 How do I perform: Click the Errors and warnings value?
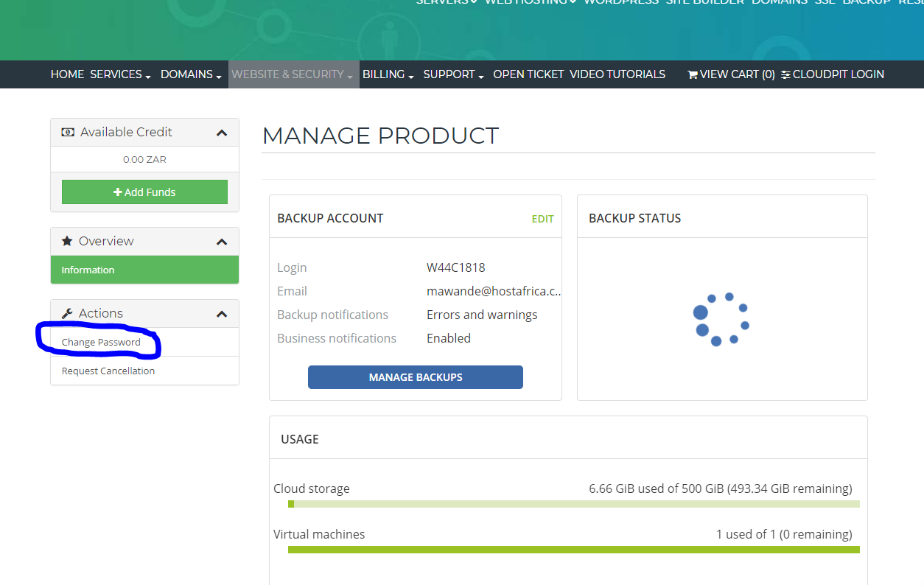tap(482, 315)
